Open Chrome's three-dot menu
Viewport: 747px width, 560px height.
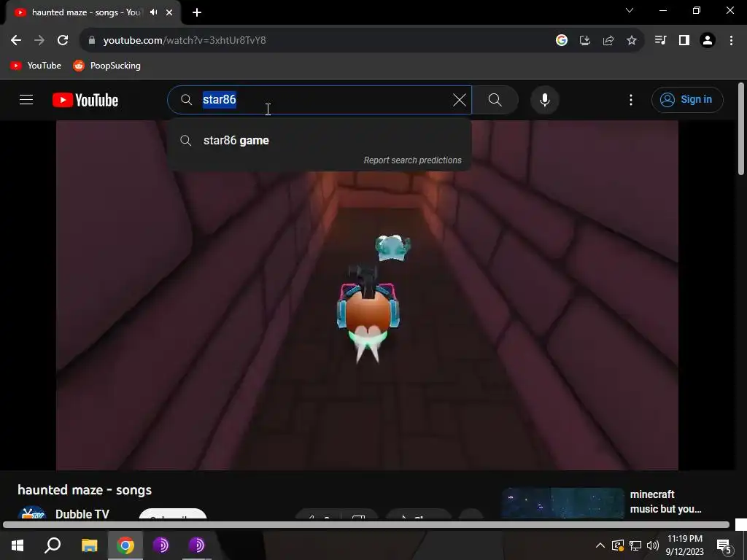pyautogui.click(x=731, y=41)
